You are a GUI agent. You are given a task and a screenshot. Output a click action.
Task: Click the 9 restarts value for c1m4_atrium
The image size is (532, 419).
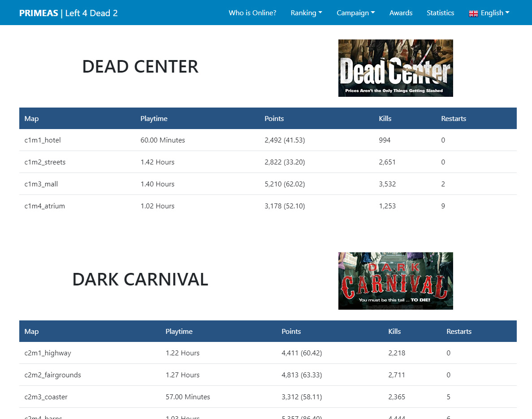pos(443,206)
